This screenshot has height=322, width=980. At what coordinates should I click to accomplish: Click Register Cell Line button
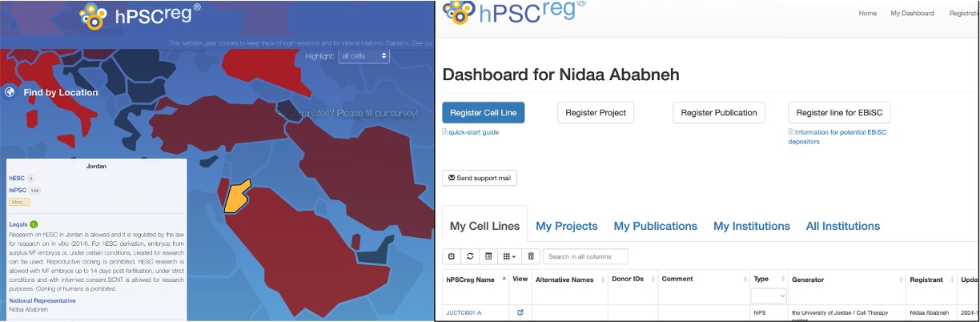[x=483, y=113]
